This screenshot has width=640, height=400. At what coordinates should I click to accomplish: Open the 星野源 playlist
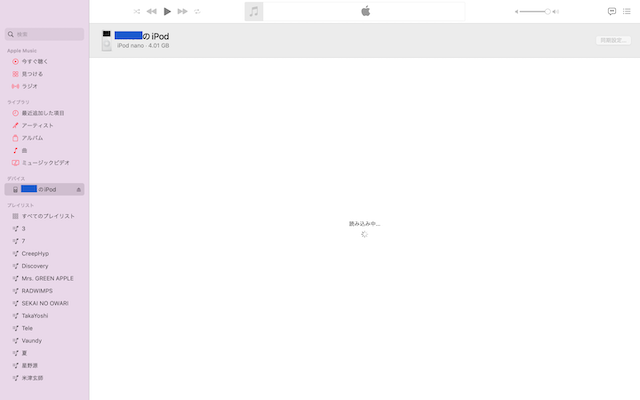(x=44, y=366)
